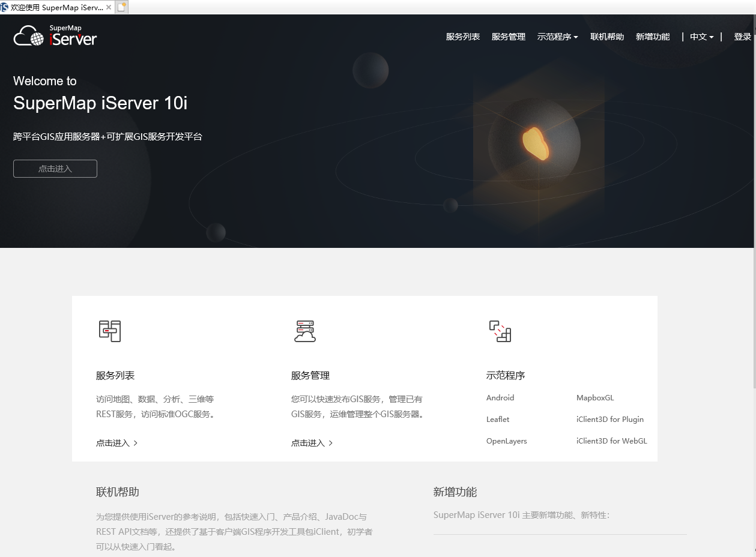Click the iS favicon on the browser tab
Image resolution: width=756 pixels, height=557 pixels.
tap(4, 7)
